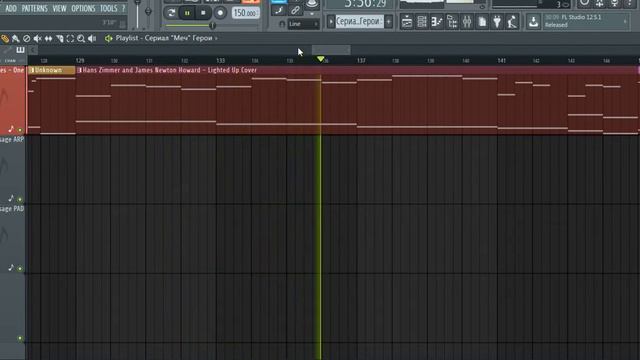Open the ADD menu
The image size is (640, 360).
pyautogui.click(x=11, y=9)
